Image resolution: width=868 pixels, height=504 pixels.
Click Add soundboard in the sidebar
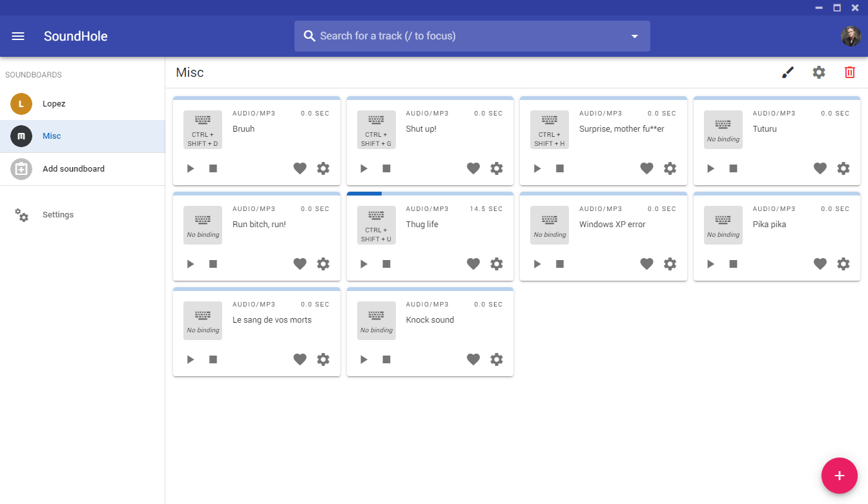tap(72, 168)
